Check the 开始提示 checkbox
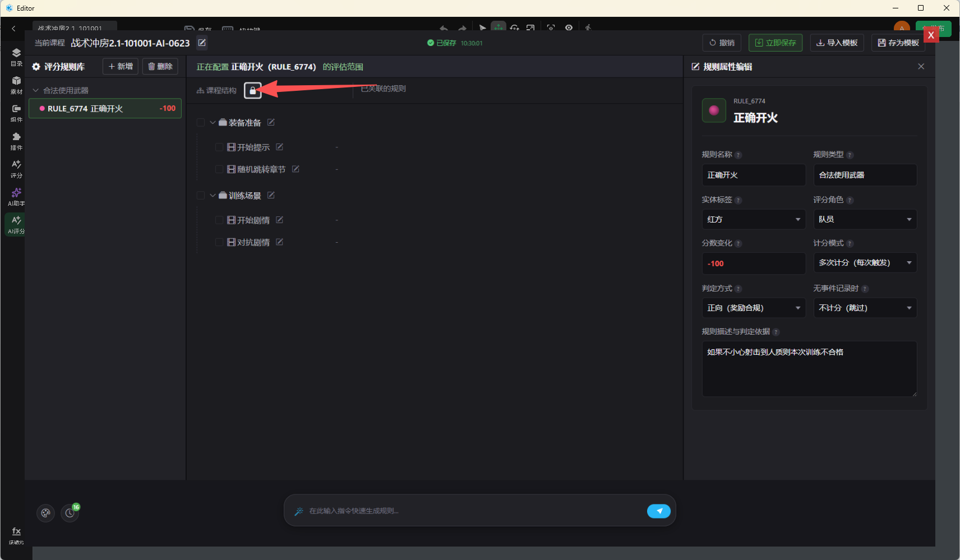960x560 pixels. (219, 147)
